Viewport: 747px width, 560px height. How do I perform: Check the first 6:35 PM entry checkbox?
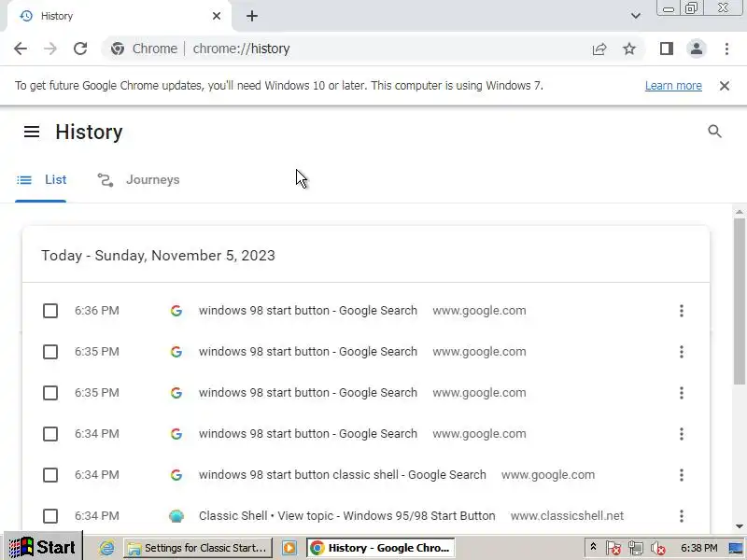pos(50,352)
